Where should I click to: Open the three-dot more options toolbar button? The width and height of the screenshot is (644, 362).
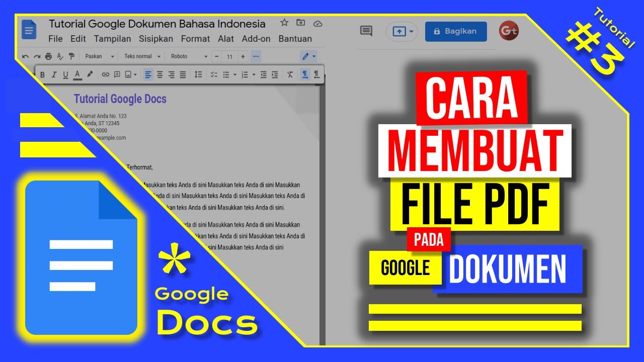pos(256,56)
